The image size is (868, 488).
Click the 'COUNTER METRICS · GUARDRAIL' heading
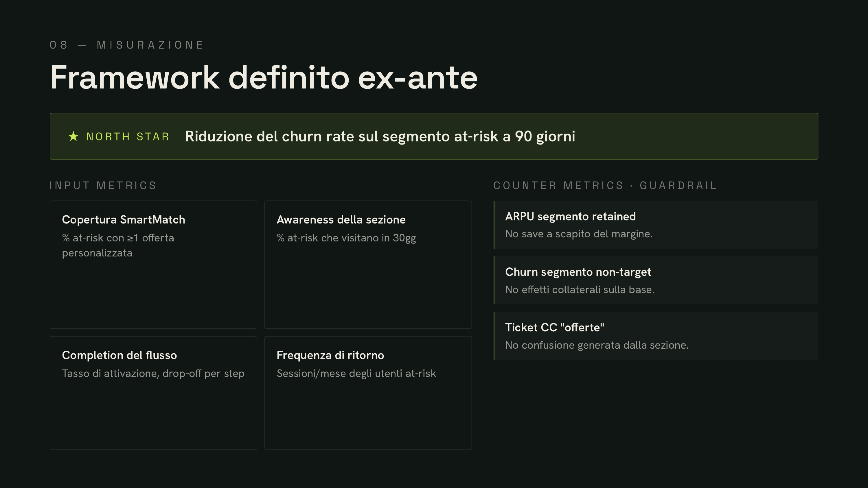click(605, 186)
